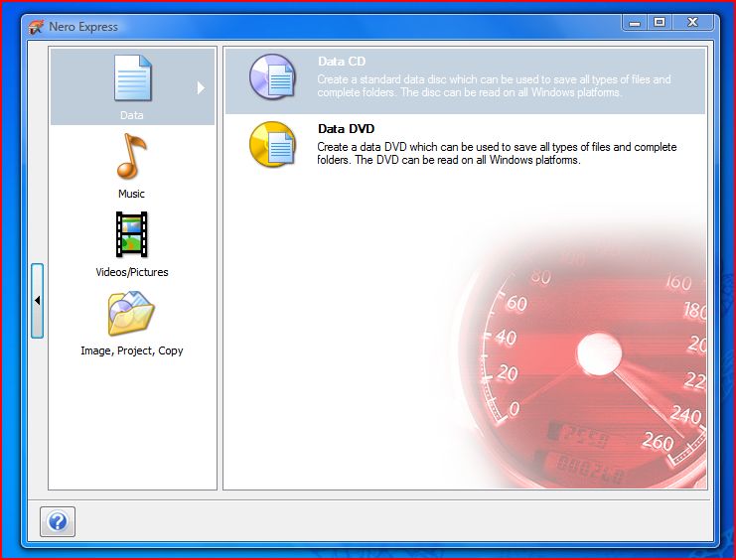
Task: Click the Data CD description text
Action: click(494, 86)
